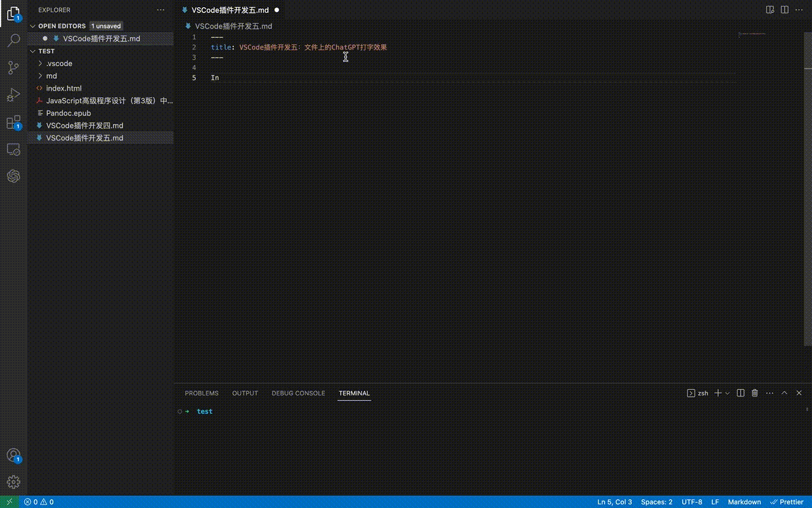Change indentation via Spaces: 2
The width and height of the screenshot is (812, 508).
[x=657, y=502]
